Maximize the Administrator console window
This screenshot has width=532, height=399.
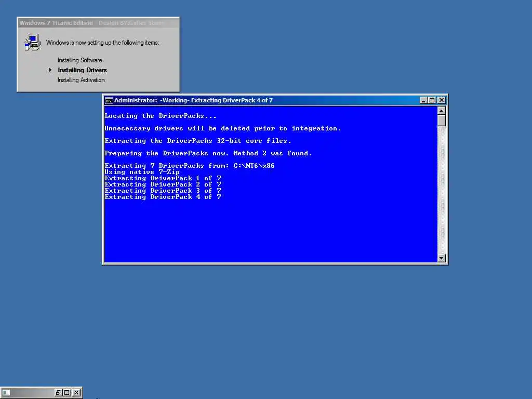[x=432, y=100]
